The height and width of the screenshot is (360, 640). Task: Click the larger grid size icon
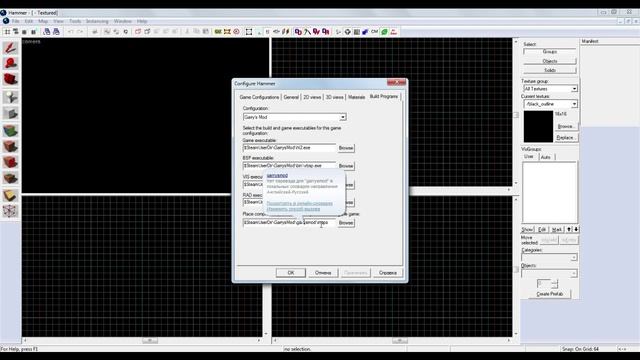point(33,32)
